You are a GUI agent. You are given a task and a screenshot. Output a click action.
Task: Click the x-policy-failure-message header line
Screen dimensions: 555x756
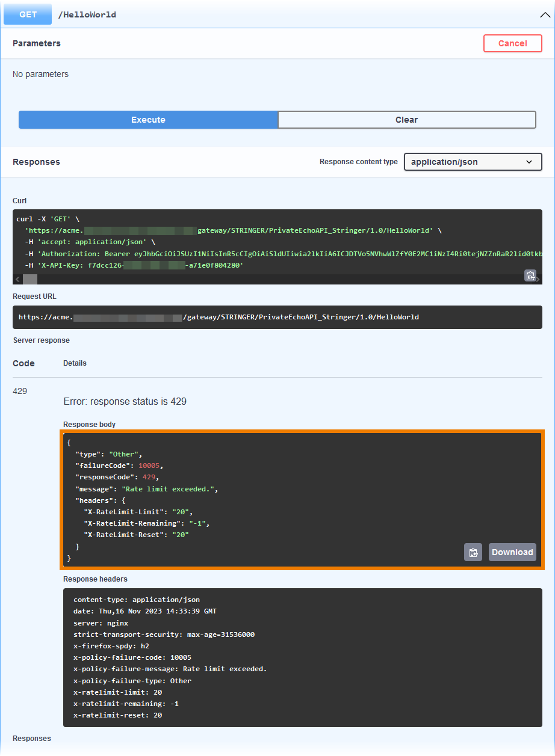(x=170, y=669)
